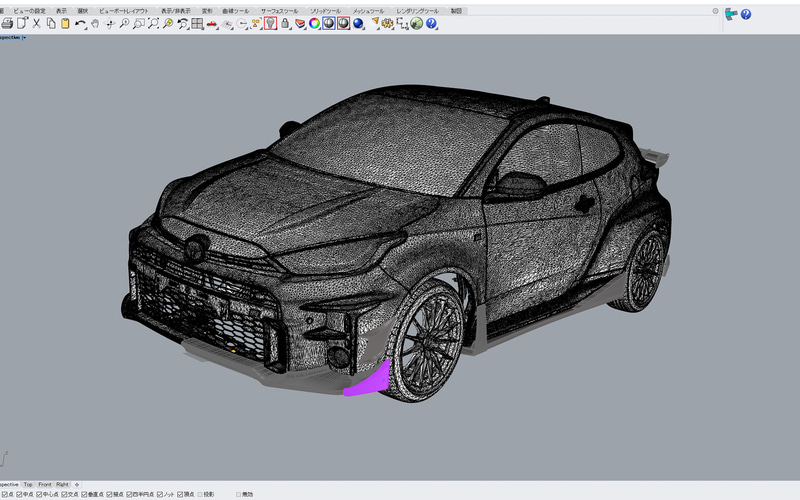800x500 pixels.
Task: Open the サーフェスツール toolbar tab
Action: pos(281,10)
